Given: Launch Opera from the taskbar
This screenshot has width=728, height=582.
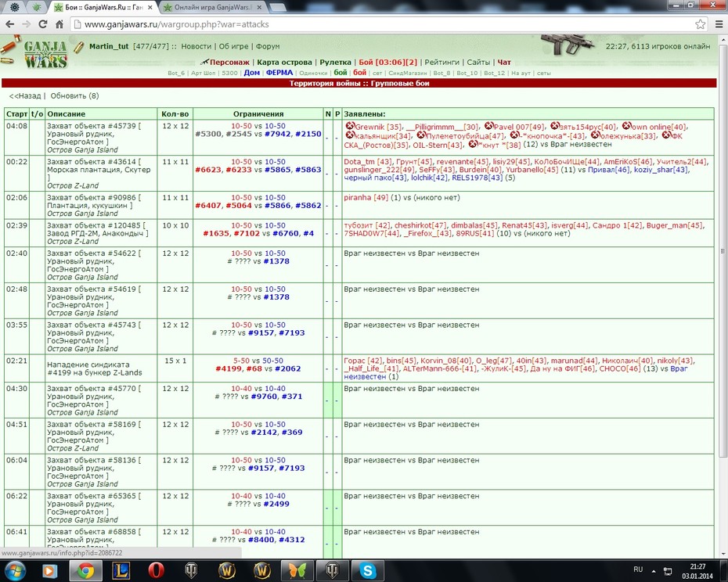Looking at the screenshot, I should (156, 570).
